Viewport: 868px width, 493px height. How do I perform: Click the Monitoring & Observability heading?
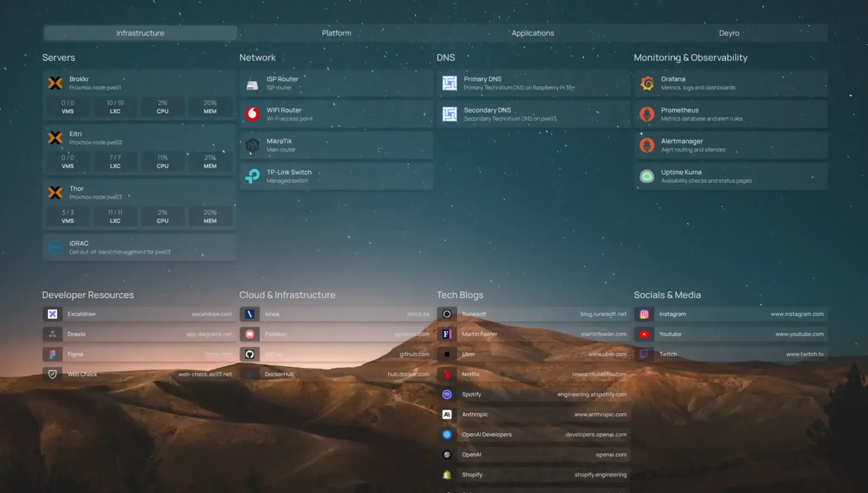[690, 57]
